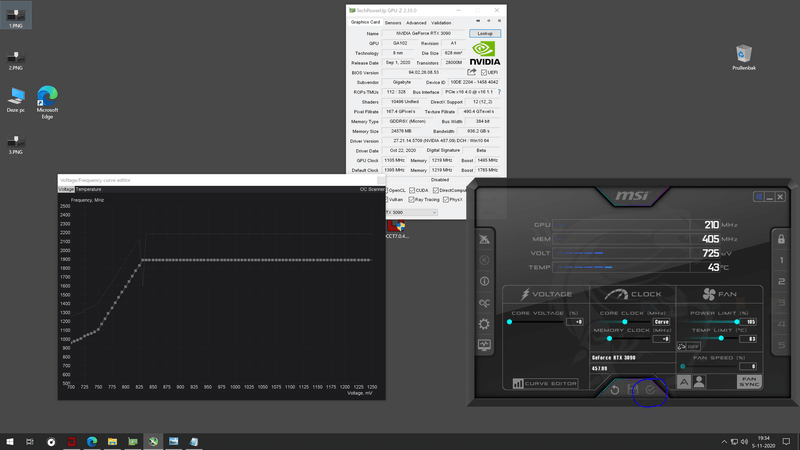Toggle the CUDA checkbox in GPU-Z
This screenshot has width=800, height=450.
coord(412,190)
